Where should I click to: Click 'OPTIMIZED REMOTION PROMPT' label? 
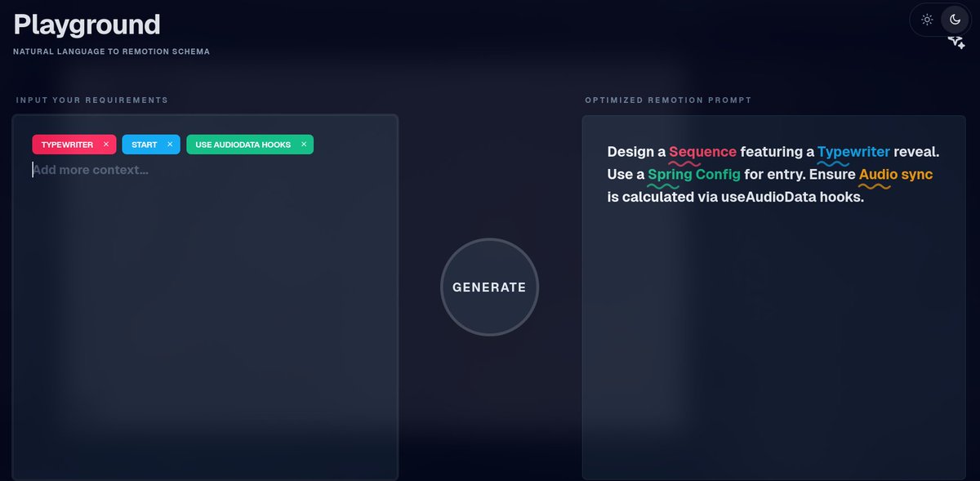click(668, 100)
